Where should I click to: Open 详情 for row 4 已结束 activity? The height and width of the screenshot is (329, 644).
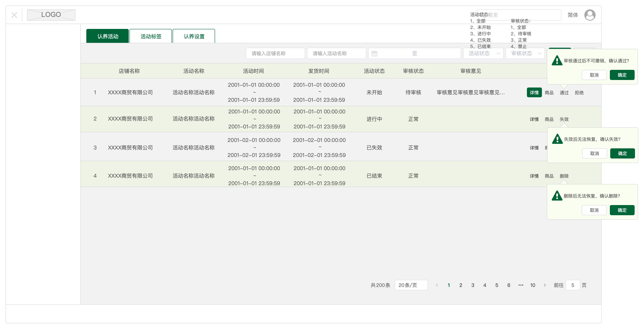pos(534,176)
